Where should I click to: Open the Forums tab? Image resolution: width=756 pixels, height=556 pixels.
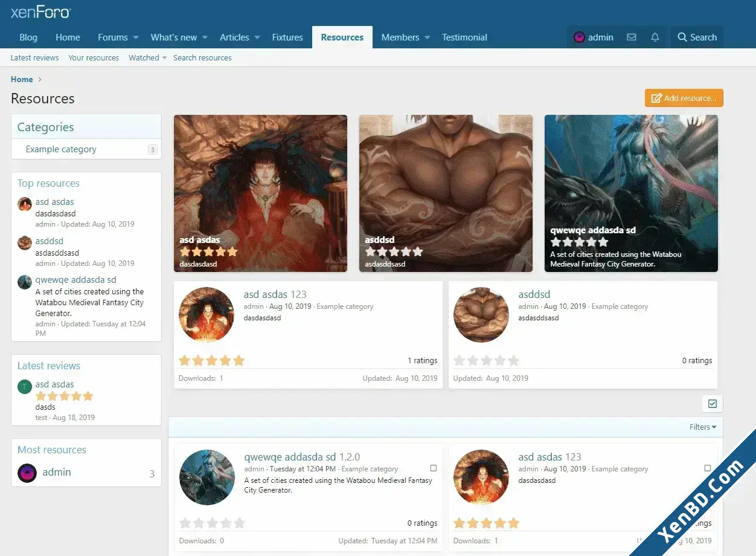113,37
